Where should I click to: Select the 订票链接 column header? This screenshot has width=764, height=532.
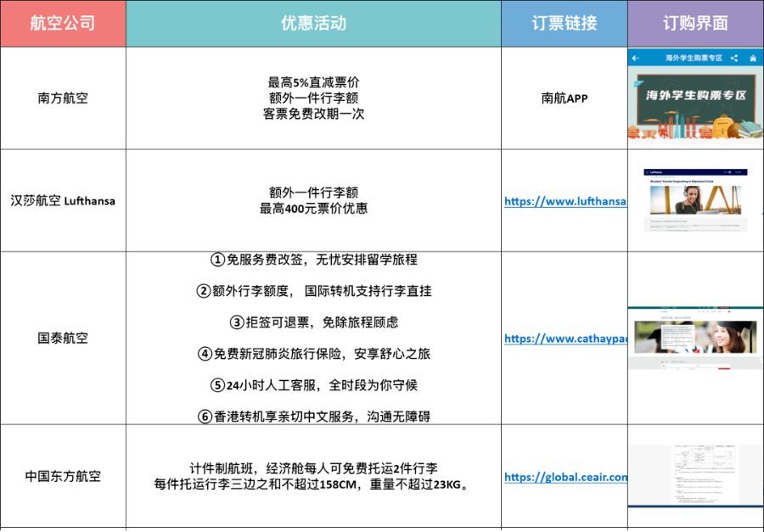(565, 24)
